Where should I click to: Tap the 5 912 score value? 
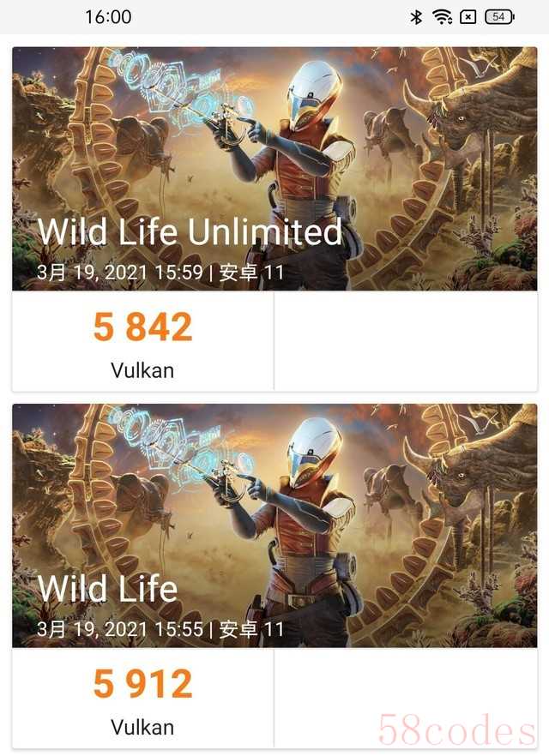(x=142, y=684)
